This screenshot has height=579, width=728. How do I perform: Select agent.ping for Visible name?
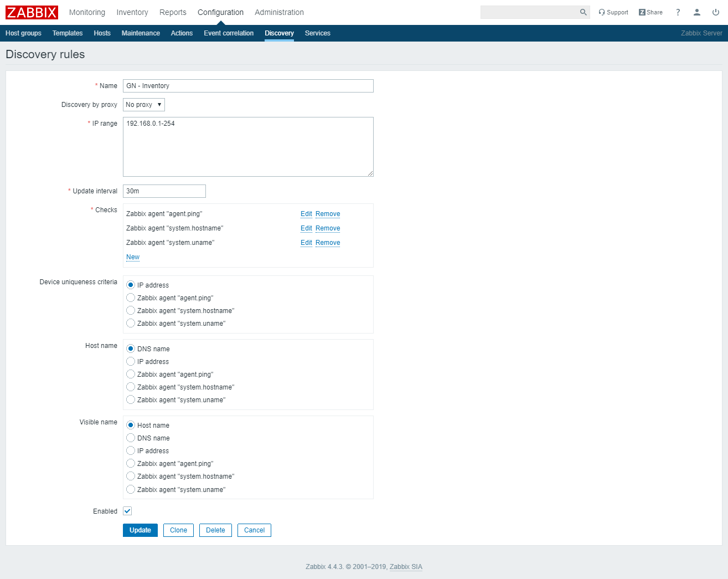pyautogui.click(x=131, y=463)
